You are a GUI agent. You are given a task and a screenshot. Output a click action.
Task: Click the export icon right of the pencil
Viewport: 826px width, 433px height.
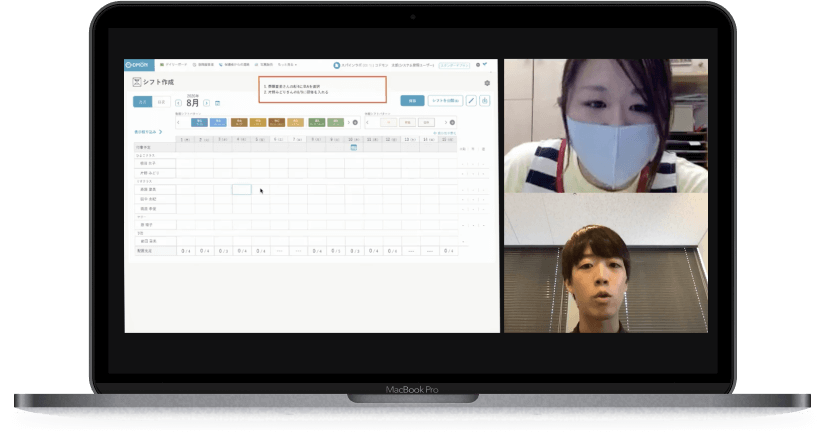click(x=485, y=101)
